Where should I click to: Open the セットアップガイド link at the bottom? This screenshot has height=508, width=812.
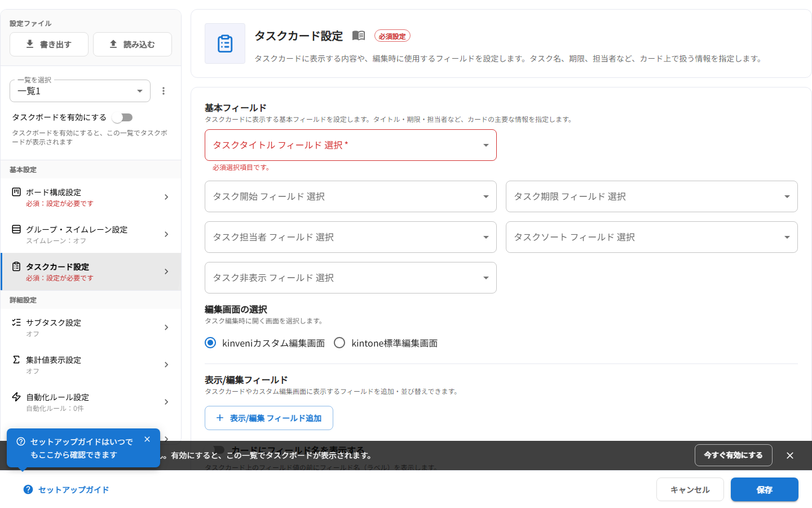click(67, 489)
